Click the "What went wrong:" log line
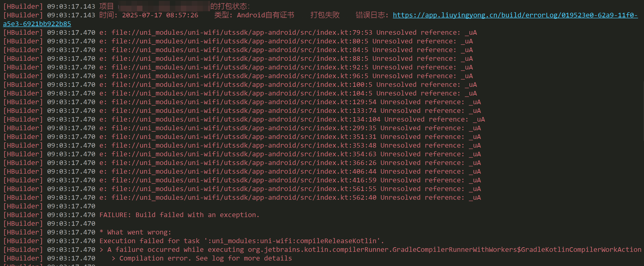The height and width of the screenshot is (266, 644). coord(139,232)
